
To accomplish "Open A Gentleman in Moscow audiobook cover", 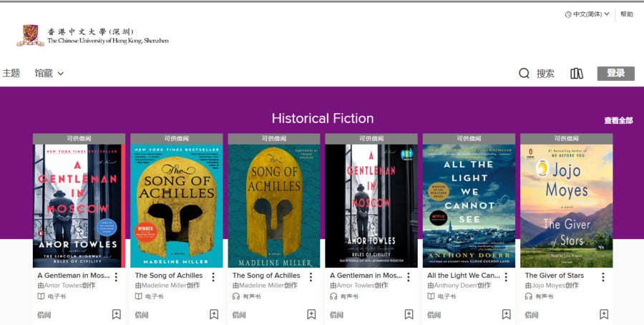I will click(x=371, y=206).
